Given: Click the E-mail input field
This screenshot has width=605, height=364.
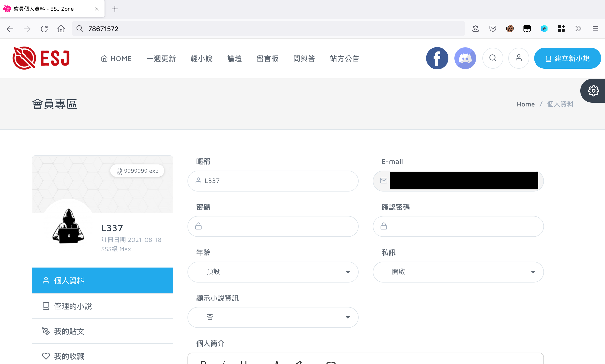Looking at the screenshot, I should click(458, 181).
